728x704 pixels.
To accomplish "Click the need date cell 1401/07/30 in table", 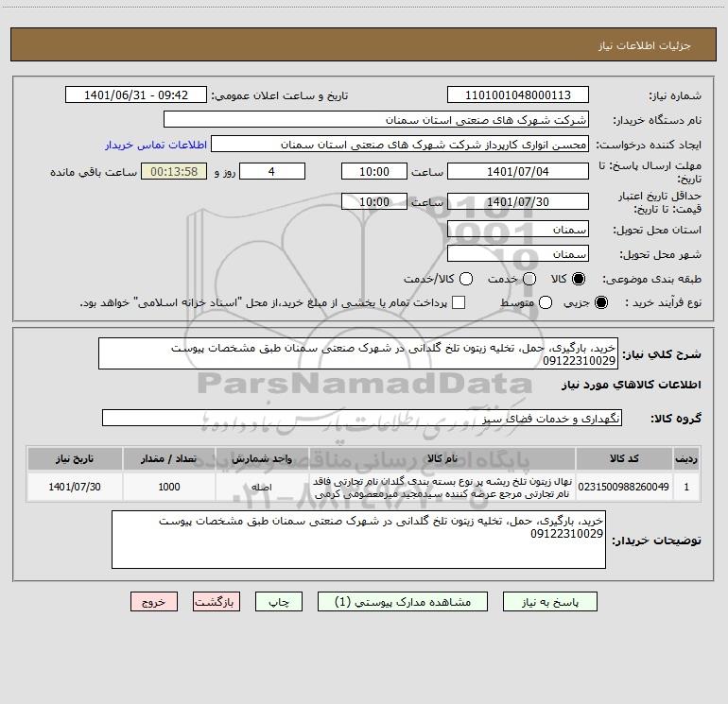I will click(x=75, y=487).
